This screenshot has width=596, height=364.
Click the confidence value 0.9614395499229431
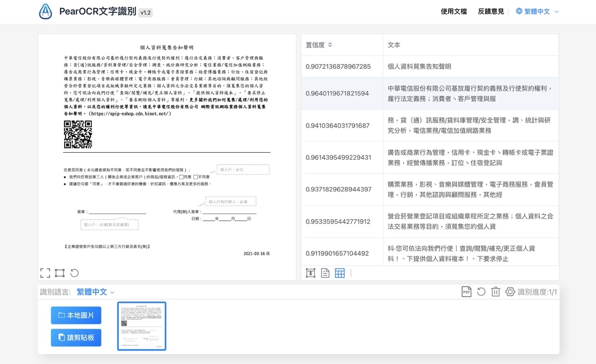tap(339, 158)
